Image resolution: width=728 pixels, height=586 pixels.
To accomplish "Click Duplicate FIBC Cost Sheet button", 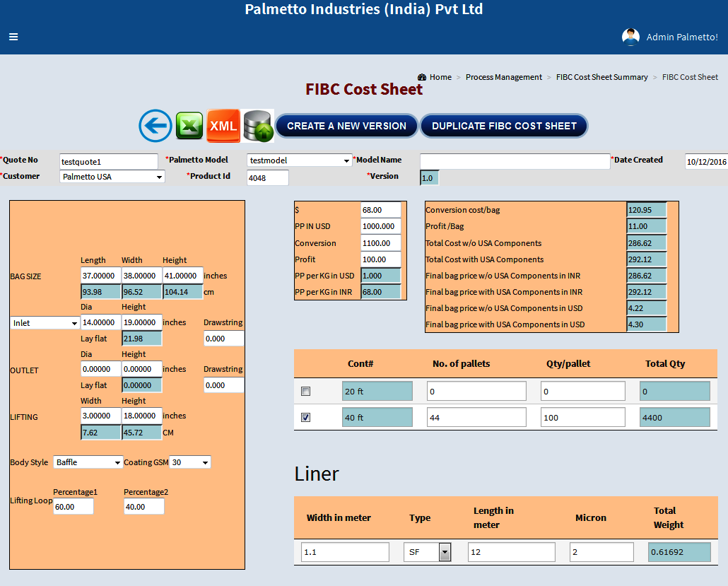I will coord(504,126).
